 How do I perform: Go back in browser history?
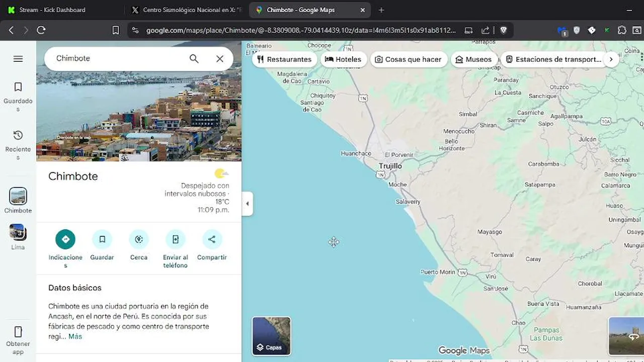pos(11,30)
